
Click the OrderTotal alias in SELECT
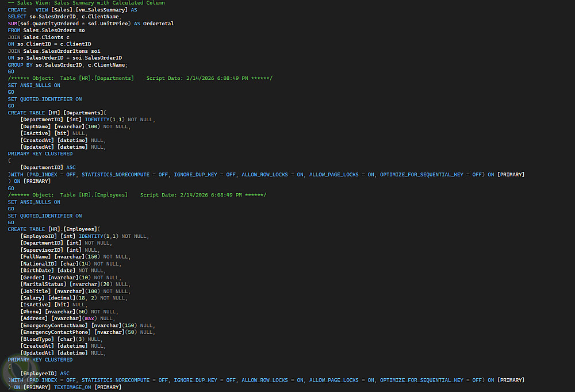click(x=158, y=24)
